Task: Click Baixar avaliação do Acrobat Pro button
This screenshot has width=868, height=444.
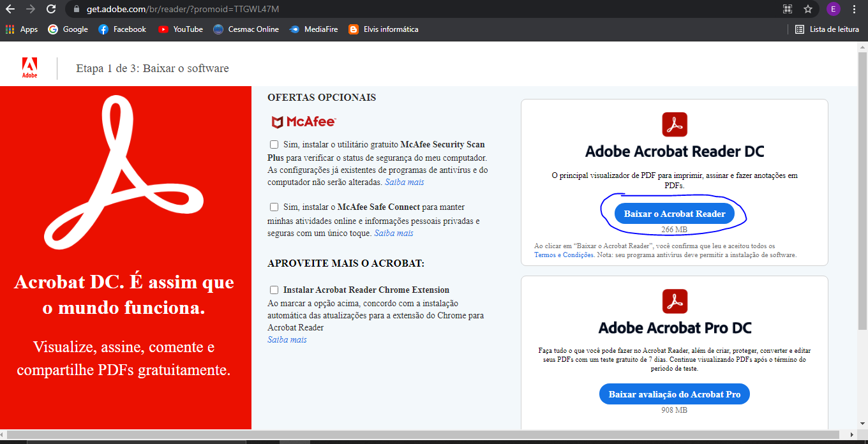Action: [675, 394]
